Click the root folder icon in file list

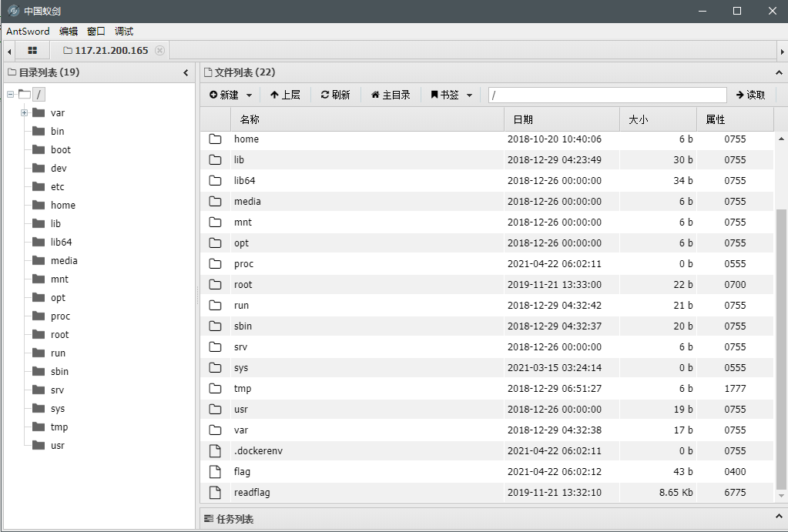click(x=216, y=285)
